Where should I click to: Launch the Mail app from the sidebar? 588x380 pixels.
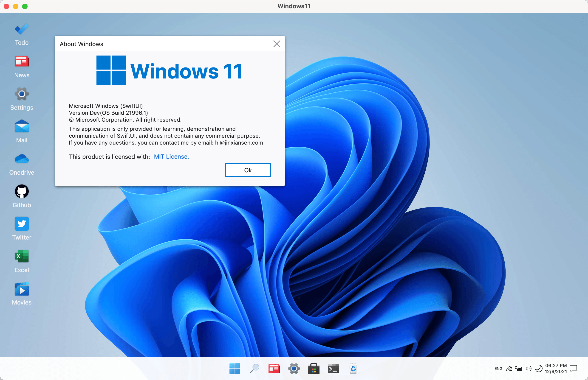[x=22, y=126]
